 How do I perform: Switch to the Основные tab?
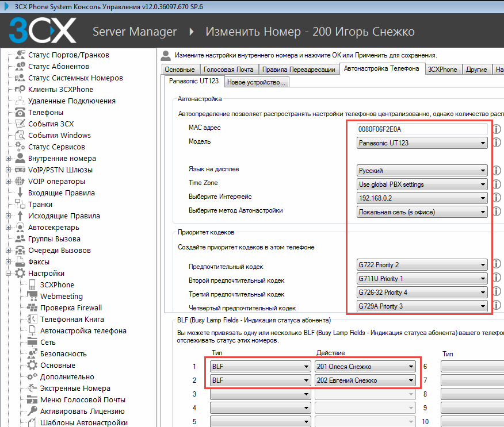pyautogui.click(x=180, y=70)
